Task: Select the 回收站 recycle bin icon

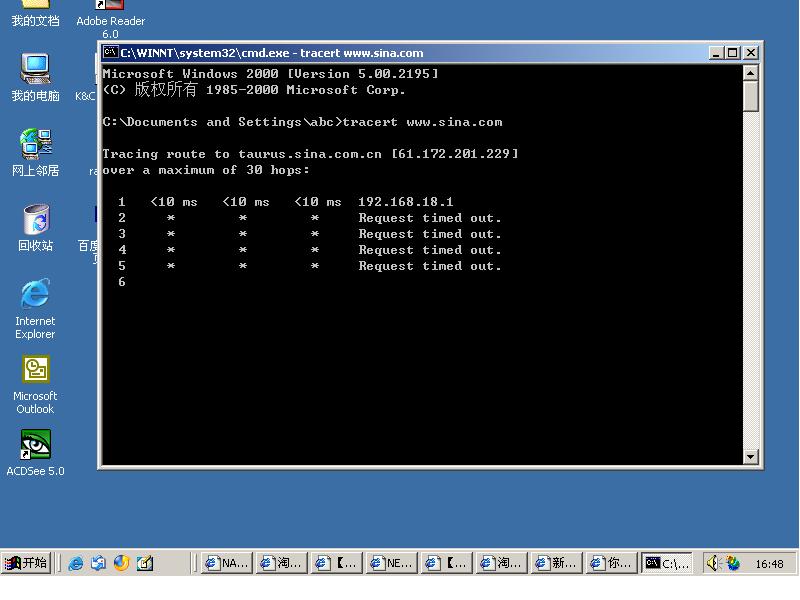Action: pyautogui.click(x=35, y=228)
